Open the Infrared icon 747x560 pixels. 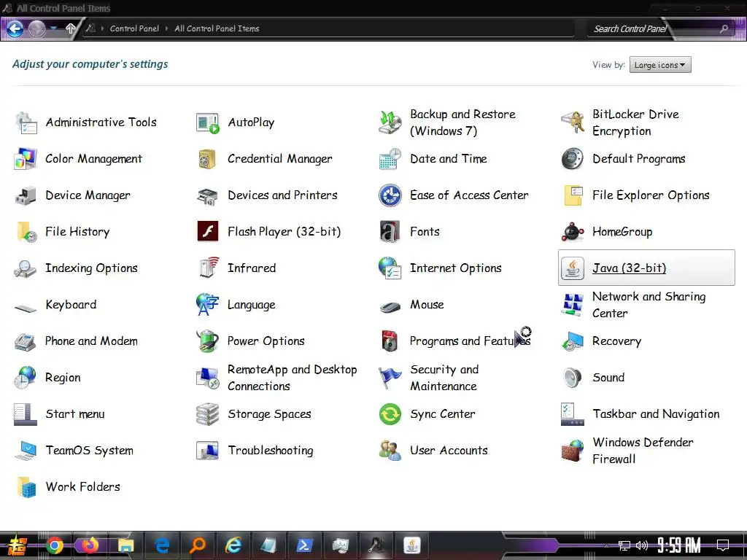click(209, 268)
